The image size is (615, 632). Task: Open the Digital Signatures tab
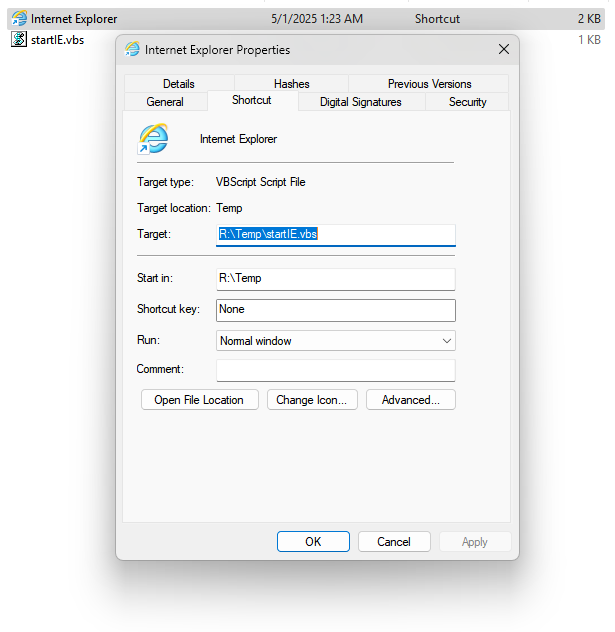pyautogui.click(x=360, y=102)
